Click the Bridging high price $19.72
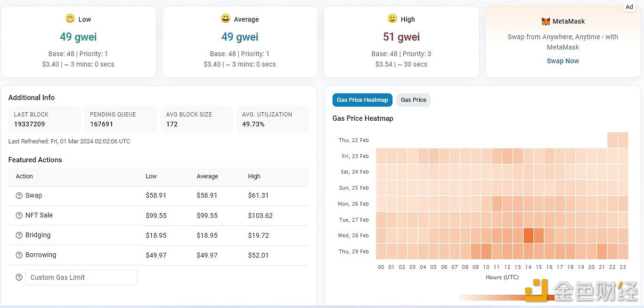Screen dimensions: 644x308 (258, 235)
